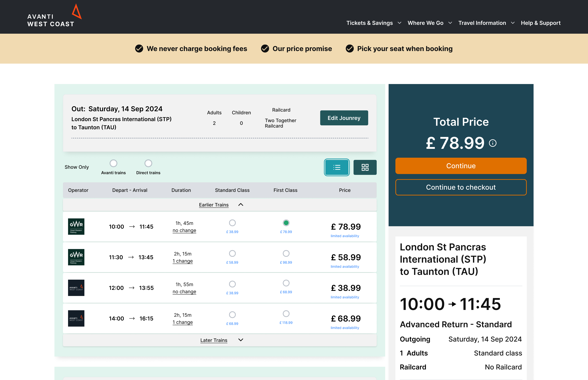
Task: Switch to grid view icon
Action: click(365, 167)
